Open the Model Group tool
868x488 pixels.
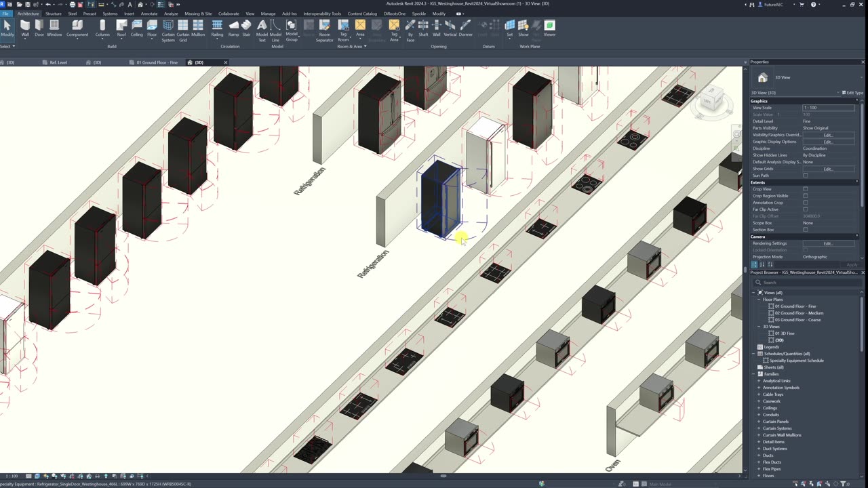292,30
